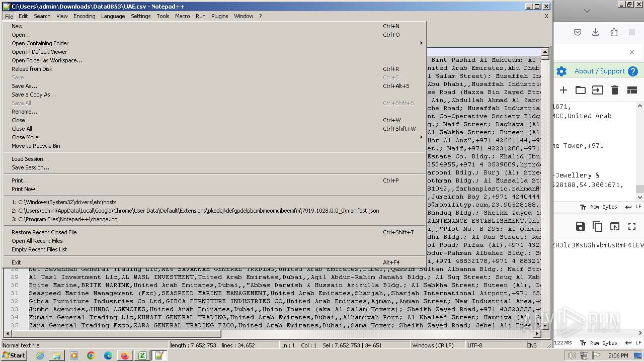Image resolution: width=644 pixels, height=362 pixels.
Task: Click the Start button on taskbar
Action: coord(14,355)
